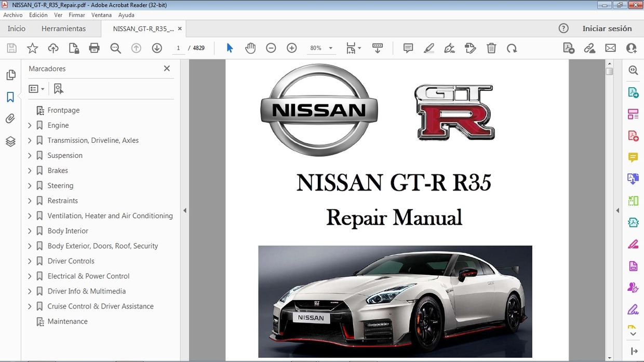Open the Attachments panel
The height and width of the screenshot is (362, 644).
[x=10, y=118]
